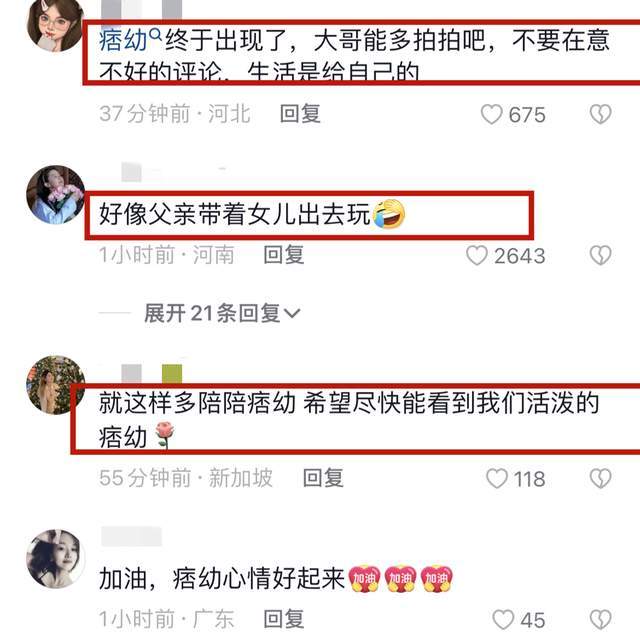
Task: Expand 21 replies under Henan comment
Action: 222,313
